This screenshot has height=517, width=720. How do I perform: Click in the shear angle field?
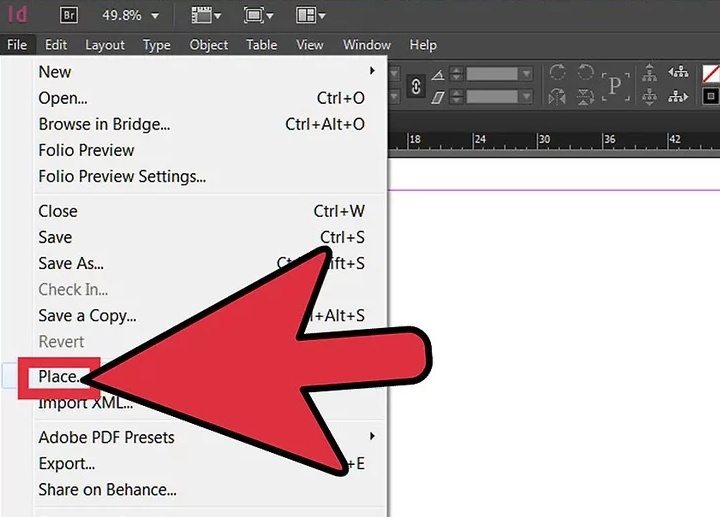coord(492,96)
